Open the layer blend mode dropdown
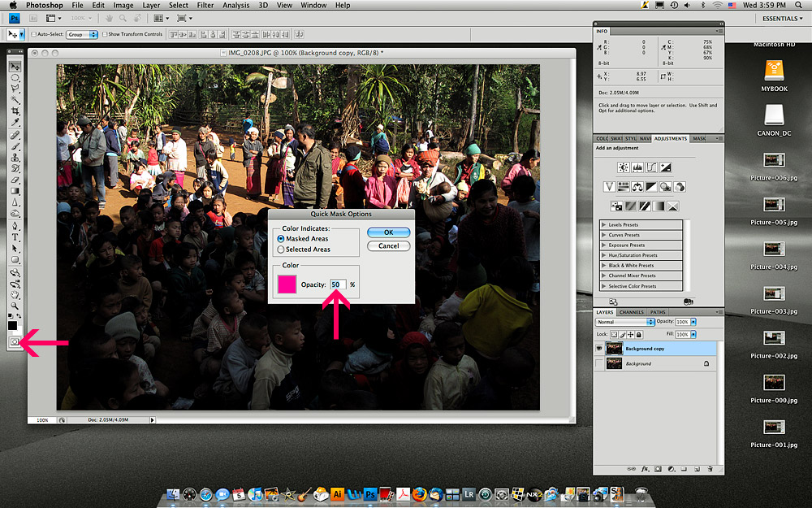This screenshot has width=812, height=508. (x=624, y=323)
